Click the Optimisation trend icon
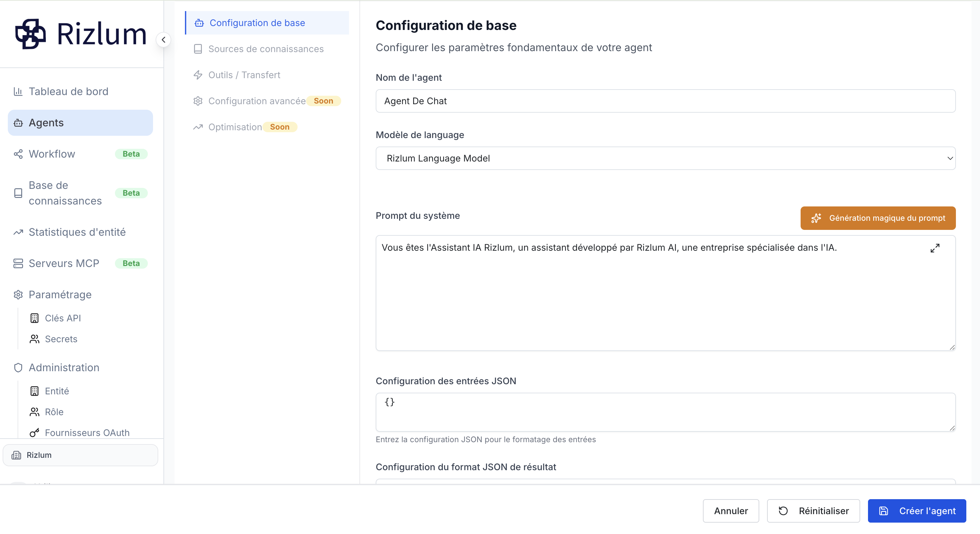This screenshot has height=534, width=980. click(198, 127)
